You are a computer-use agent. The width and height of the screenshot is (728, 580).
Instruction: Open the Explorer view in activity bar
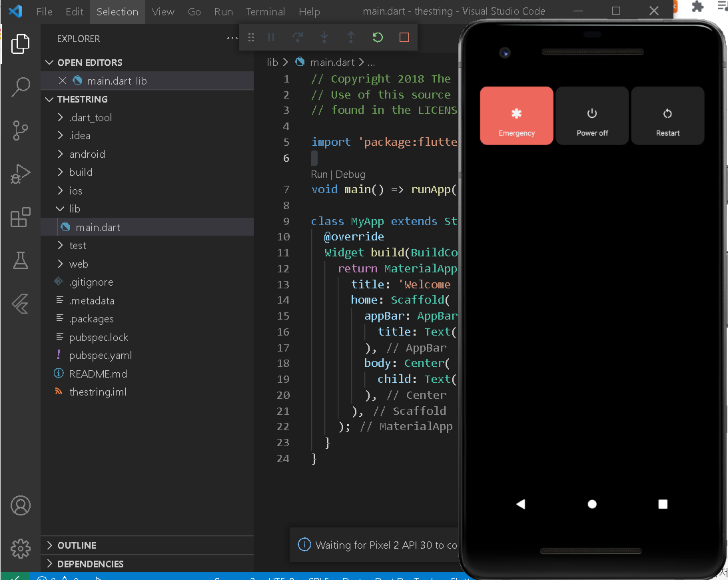(20, 44)
